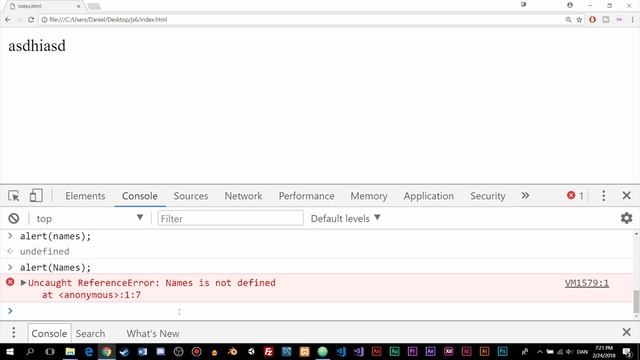Open the What's New drawer tab

(x=153, y=333)
